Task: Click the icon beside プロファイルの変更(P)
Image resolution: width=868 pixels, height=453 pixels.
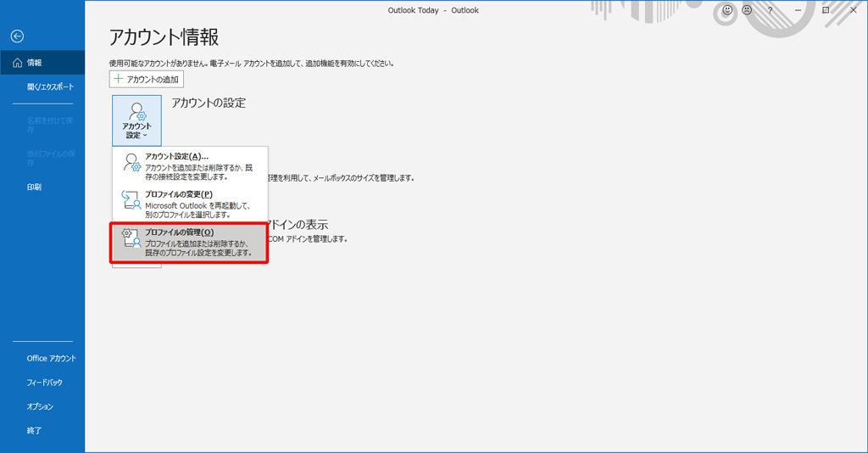Action: 131,200
